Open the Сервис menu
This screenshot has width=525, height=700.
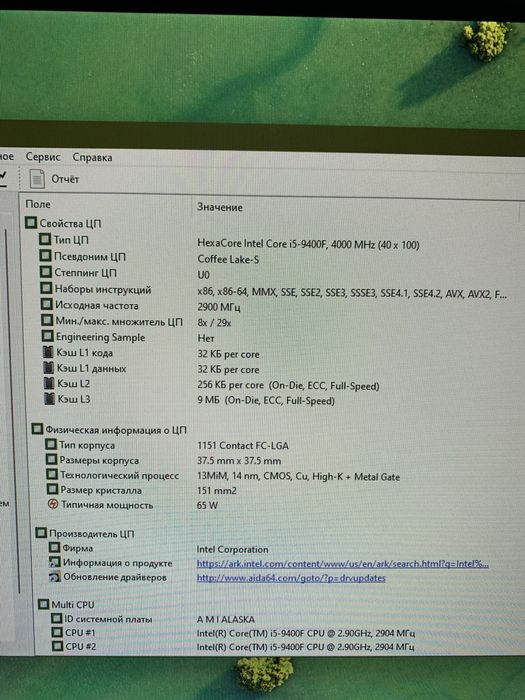pos(43,157)
